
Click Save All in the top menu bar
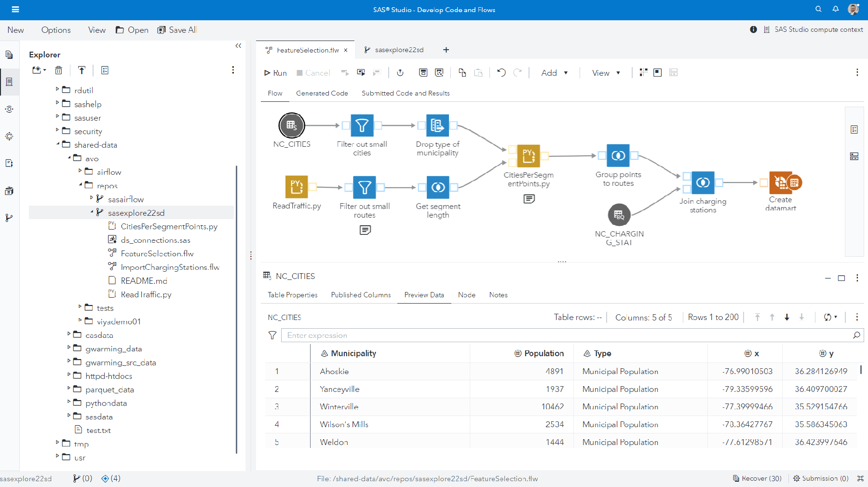176,30
